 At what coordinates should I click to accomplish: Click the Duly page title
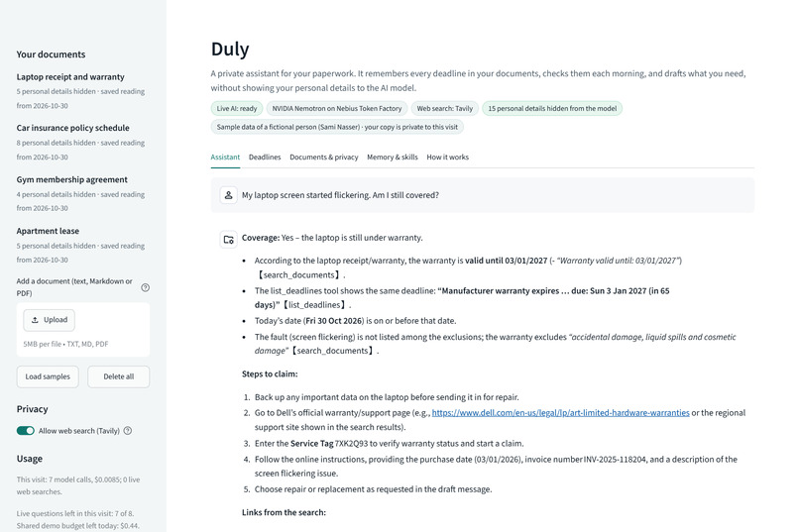pyautogui.click(x=230, y=50)
